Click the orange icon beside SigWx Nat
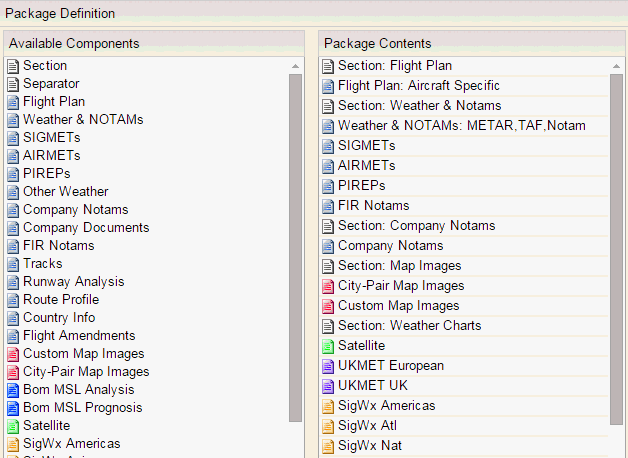The height and width of the screenshot is (458, 628). tap(328, 446)
